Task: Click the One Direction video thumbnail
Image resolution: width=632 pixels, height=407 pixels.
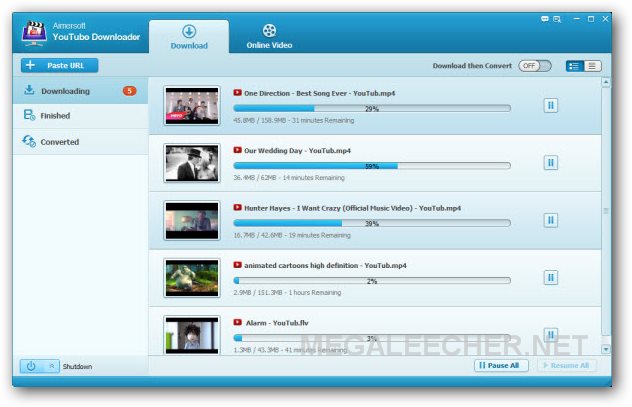Action: coord(192,106)
